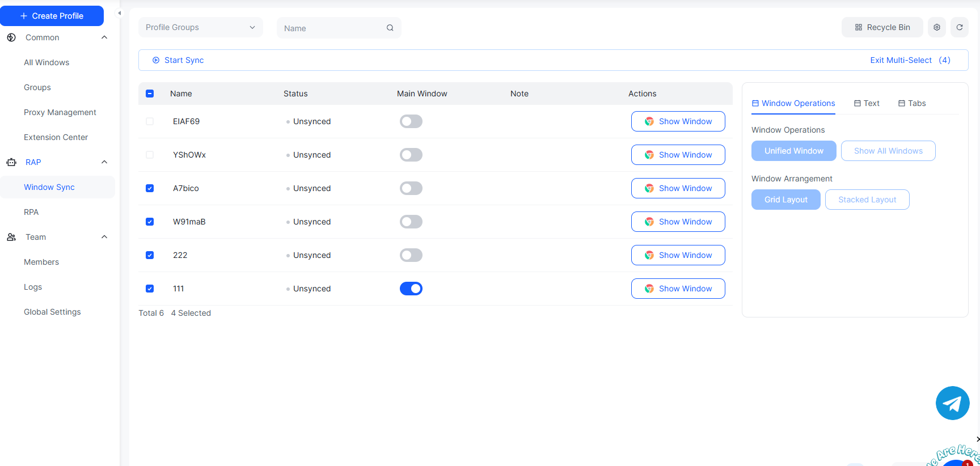This screenshot has height=466, width=980.
Task: Collapse the Team section chevron
Action: click(104, 237)
